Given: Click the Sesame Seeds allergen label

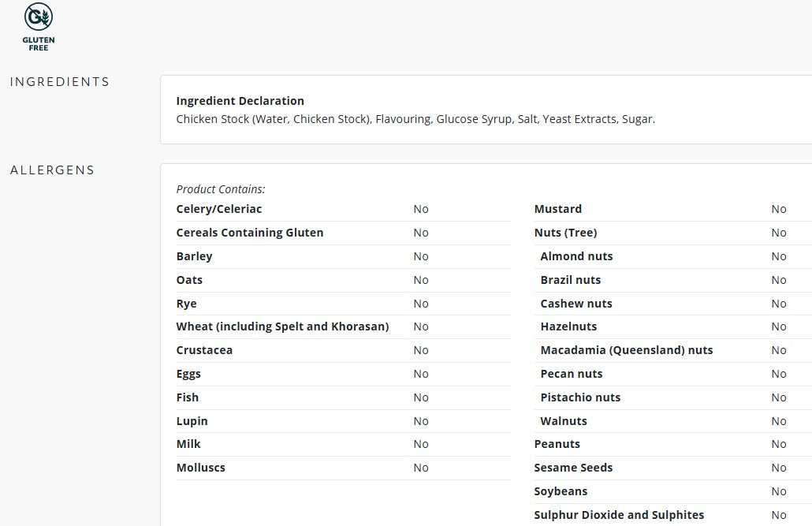Looking at the screenshot, I should 573,468.
